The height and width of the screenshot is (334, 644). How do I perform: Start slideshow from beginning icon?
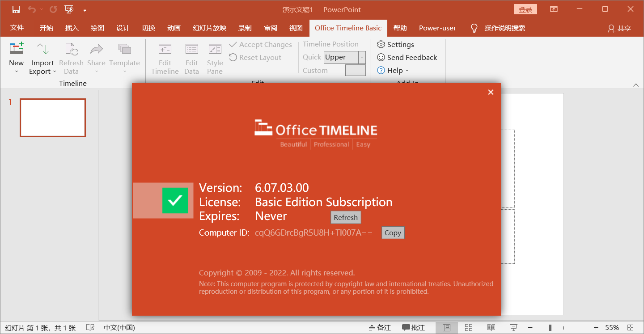pos(69,9)
